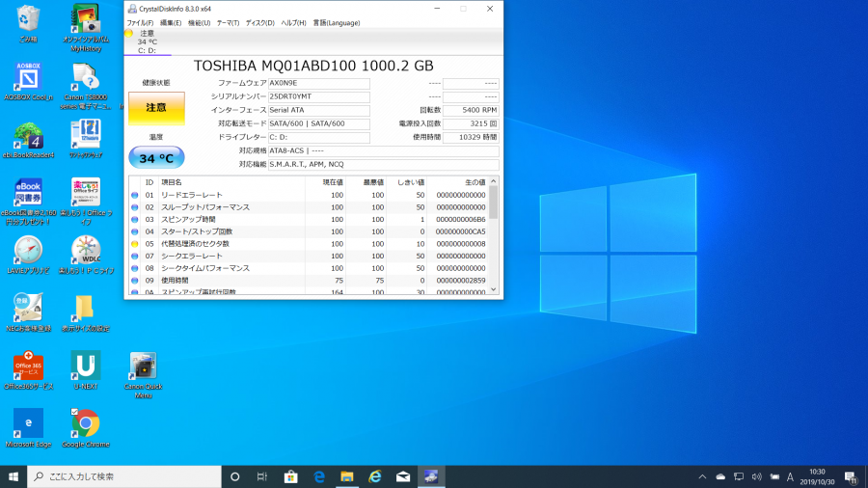Click the 使用時間 10329 時間 value
The height and width of the screenshot is (488, 868).
pos(471,137)
